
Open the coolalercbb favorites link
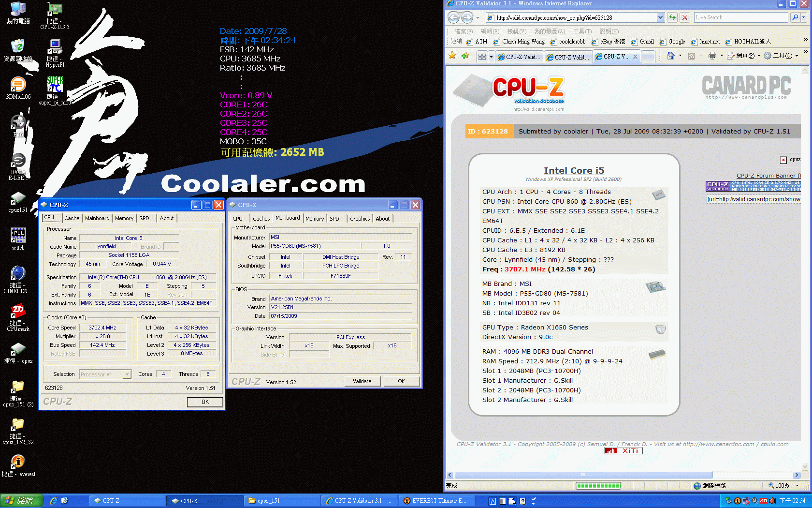pyautogui.click(x=568, y=42)
